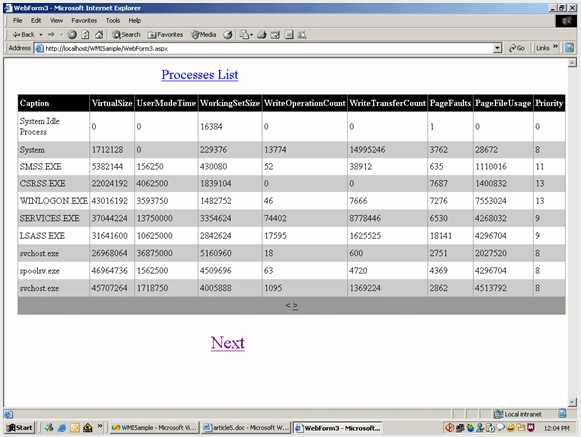Click the VirtualSize column header

pyautogui.click(x=112, y=103)
